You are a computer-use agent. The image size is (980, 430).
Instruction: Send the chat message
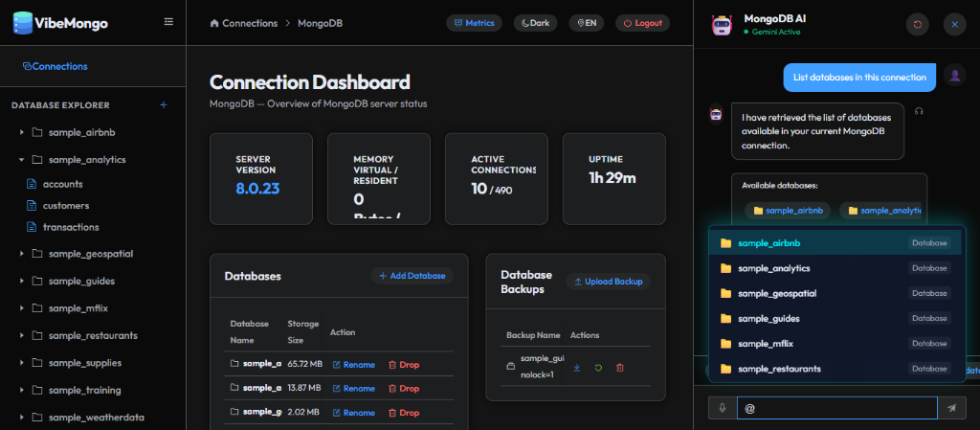952,408
